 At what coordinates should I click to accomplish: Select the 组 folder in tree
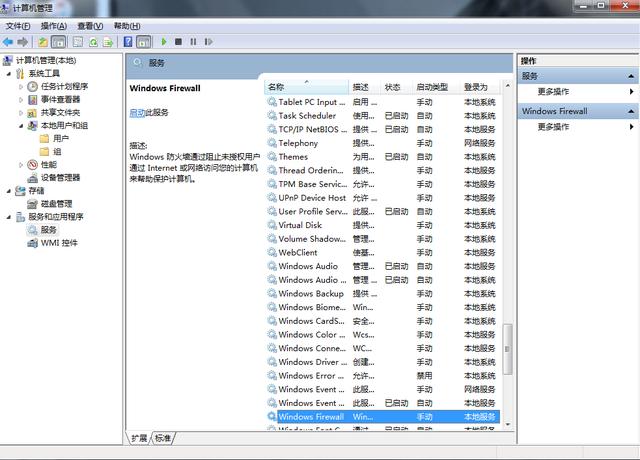pos(57,152)
